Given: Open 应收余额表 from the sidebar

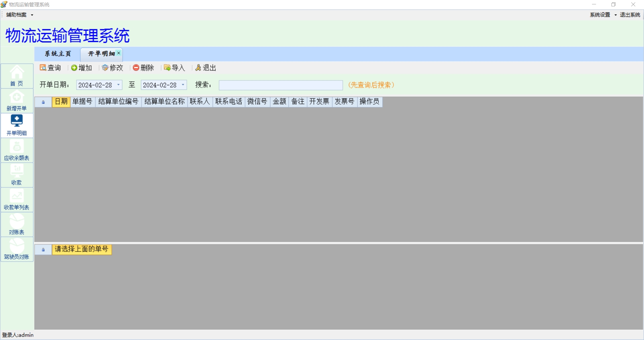Looking at the screenshot, I should [17, 151].
